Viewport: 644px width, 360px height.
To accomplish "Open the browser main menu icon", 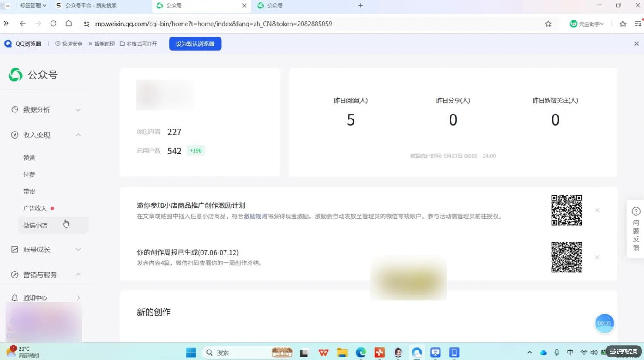I will point(638,24).
